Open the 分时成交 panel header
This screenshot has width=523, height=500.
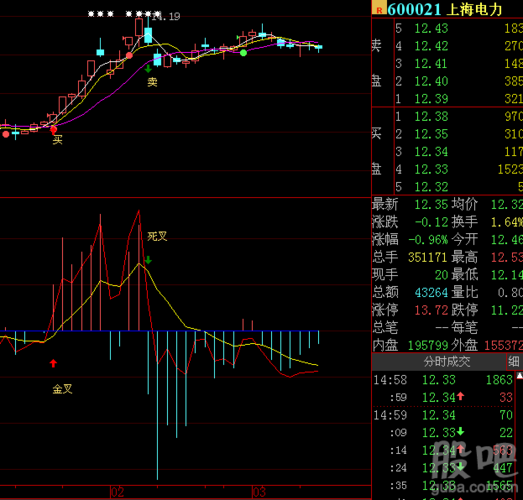pyautogui.click(x=447, y=362)
